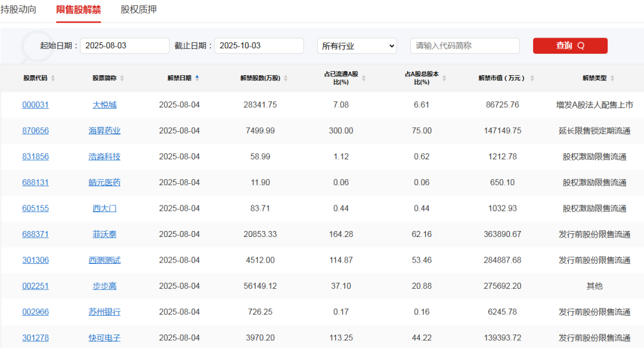Sort by 解禁日期 column arrows

click(197, 78)
